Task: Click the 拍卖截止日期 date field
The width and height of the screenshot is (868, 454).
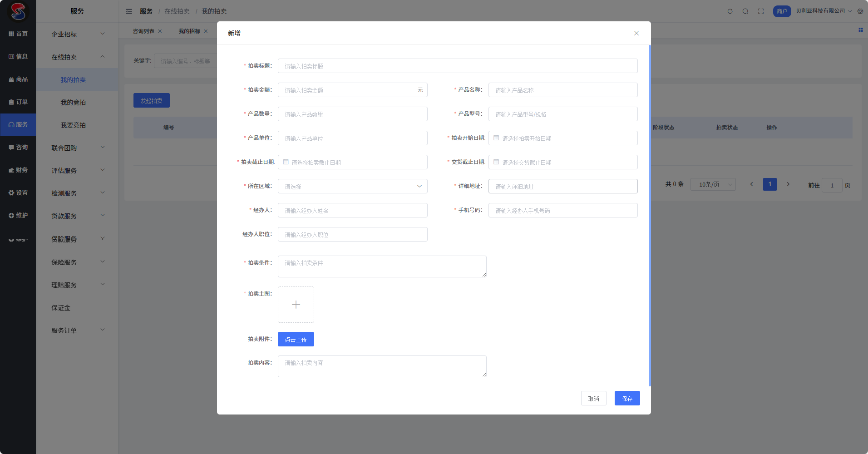Action: tap(353, 163)
